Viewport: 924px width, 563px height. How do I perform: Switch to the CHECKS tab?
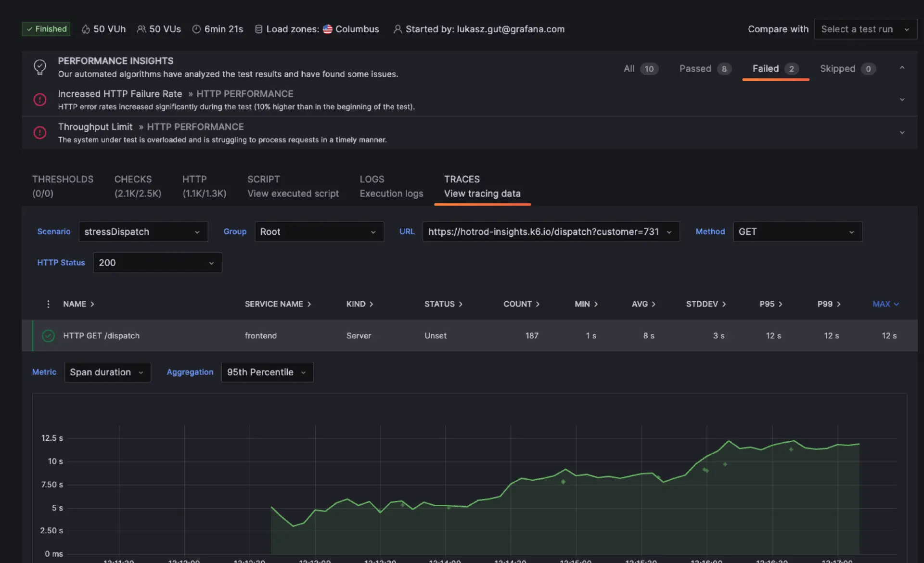click(138, 186)
